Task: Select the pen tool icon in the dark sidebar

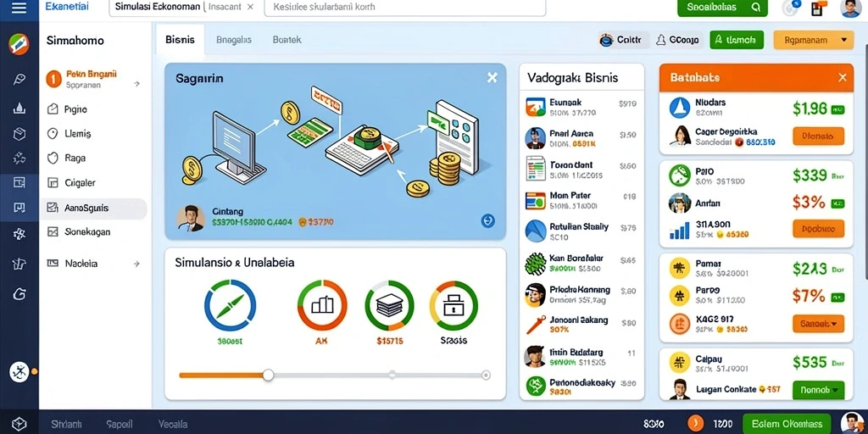Action: [19, 79]
